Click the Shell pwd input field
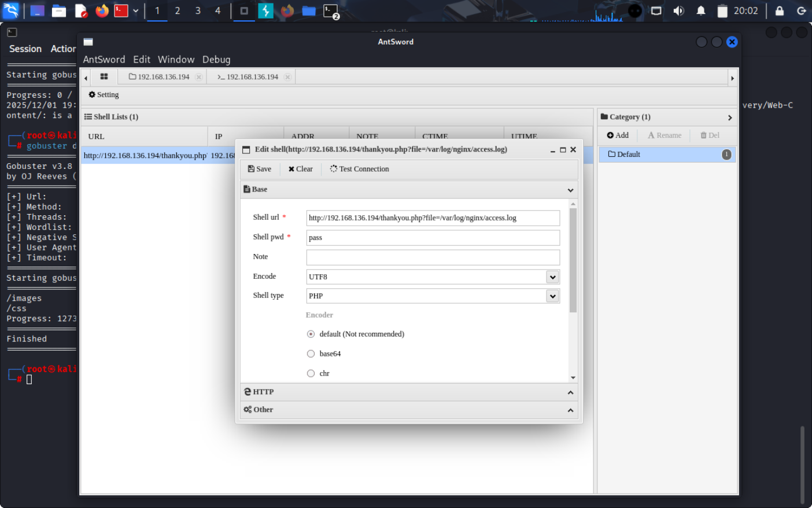 click(433, 238)
